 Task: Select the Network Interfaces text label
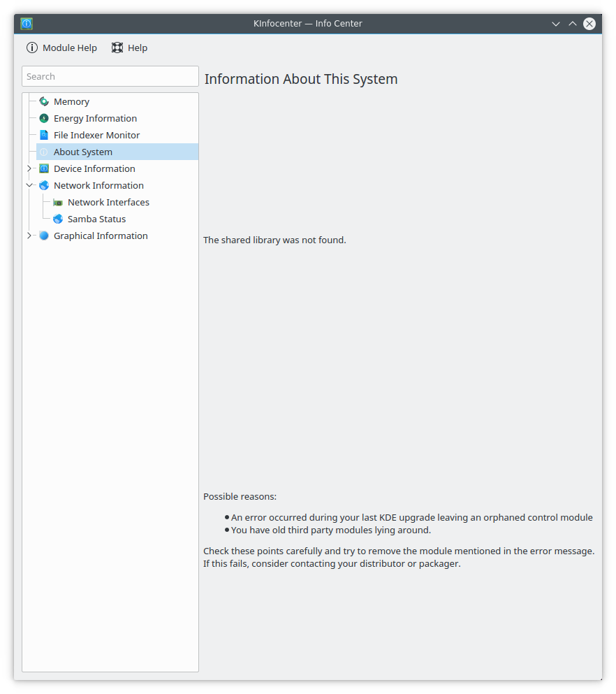point(108,202)
